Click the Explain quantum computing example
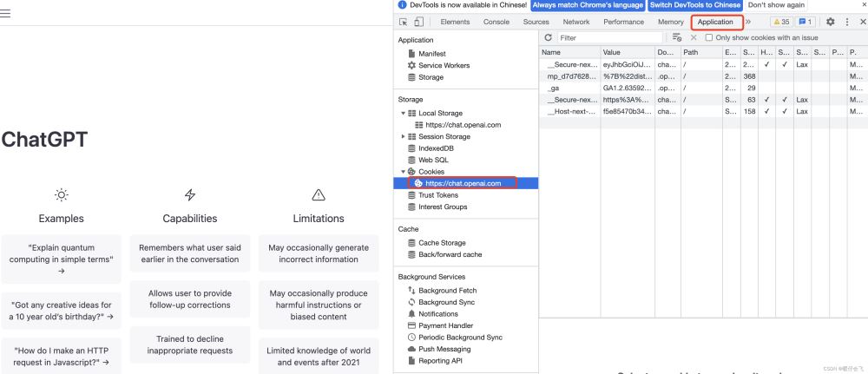The width and height of the screenshot is (868, 374). [x=61, y=259]
